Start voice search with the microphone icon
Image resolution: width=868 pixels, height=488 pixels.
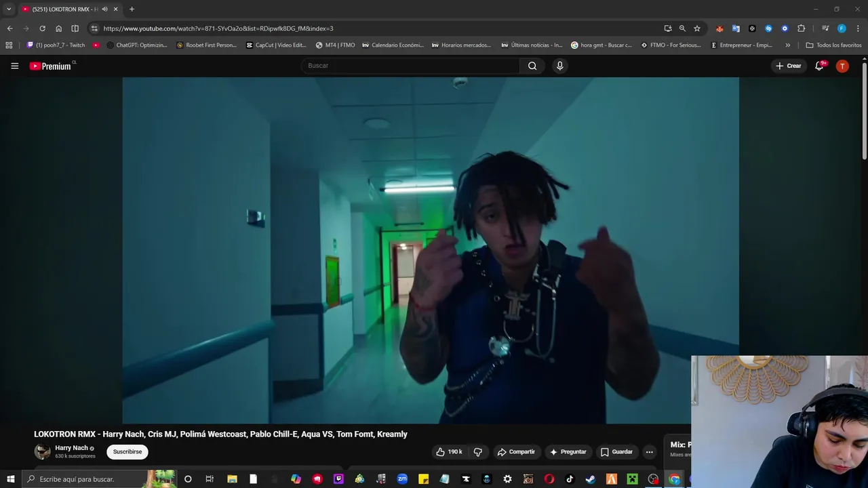coord(559,66)
